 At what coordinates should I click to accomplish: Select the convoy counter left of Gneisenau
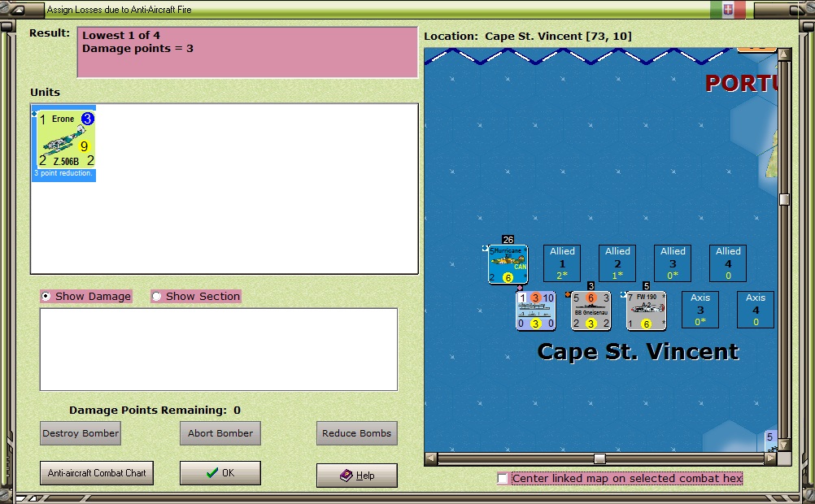(x=536, y=311)
